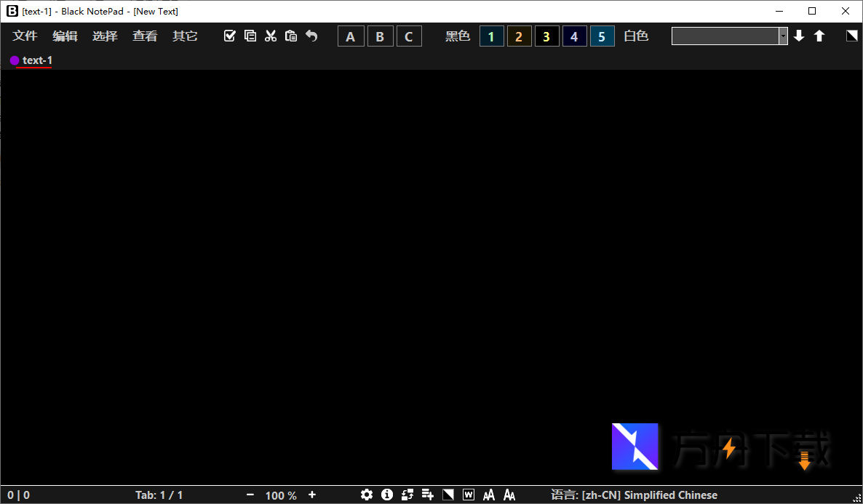Select color preset swatch 3
Image resolution: width=863 pixels, height=504 pixels.
546,35
